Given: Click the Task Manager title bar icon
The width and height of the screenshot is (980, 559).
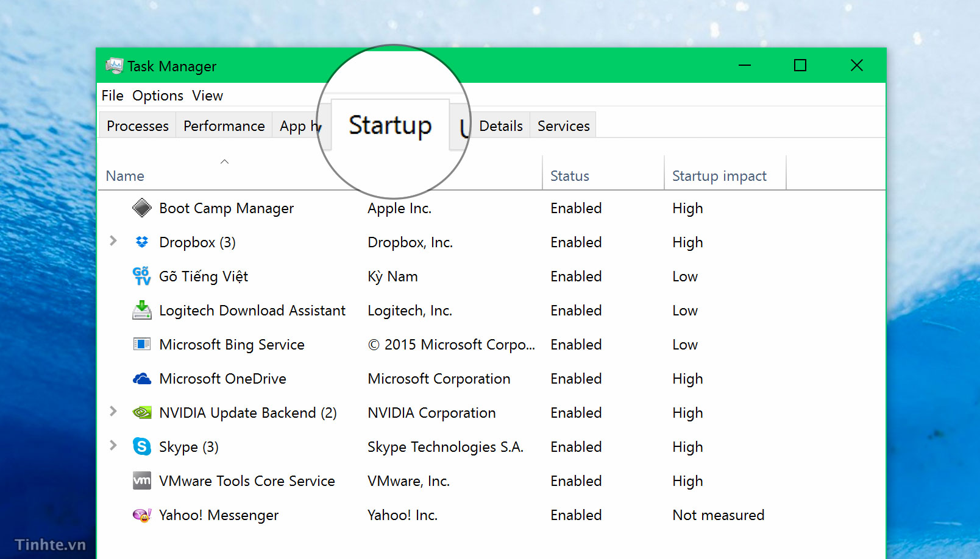Looking at the screenshot, I should 114,66.
